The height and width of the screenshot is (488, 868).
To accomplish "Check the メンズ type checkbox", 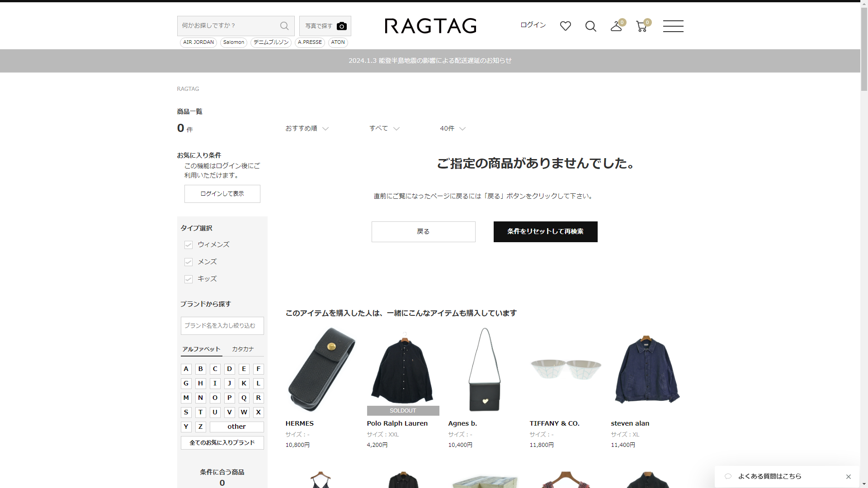I will point(189,262).
